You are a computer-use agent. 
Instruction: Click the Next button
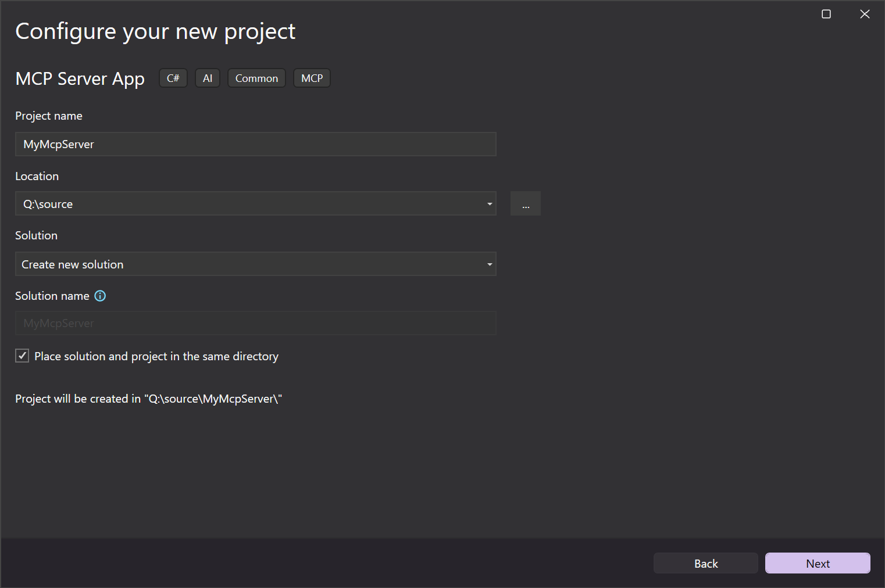817,563
